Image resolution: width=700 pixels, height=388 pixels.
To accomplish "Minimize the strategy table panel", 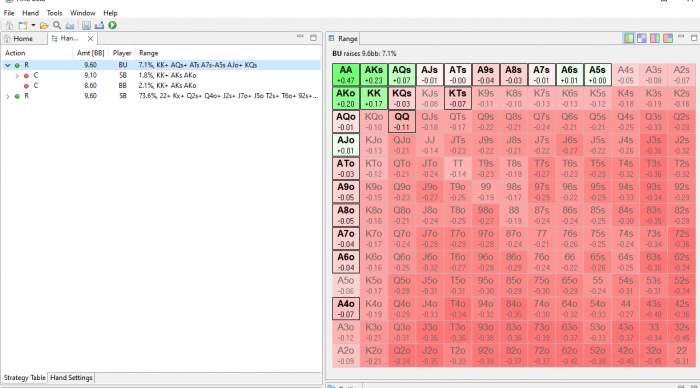I will tap(300, 37).
